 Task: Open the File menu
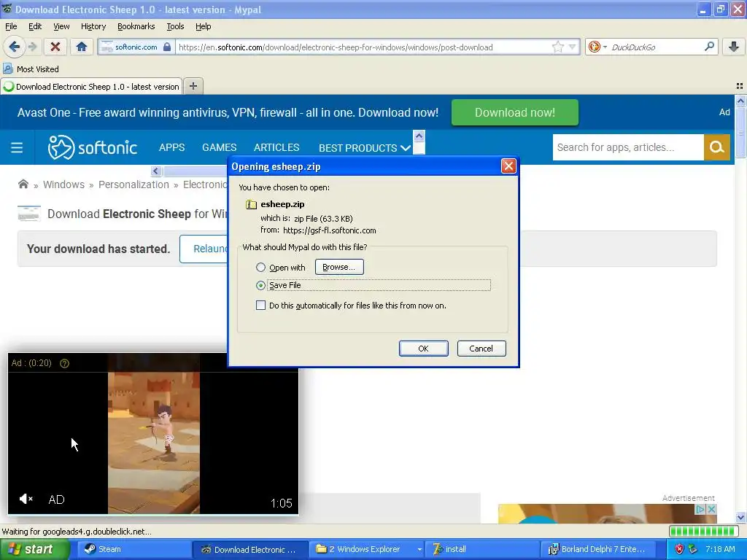click(11, 26)
